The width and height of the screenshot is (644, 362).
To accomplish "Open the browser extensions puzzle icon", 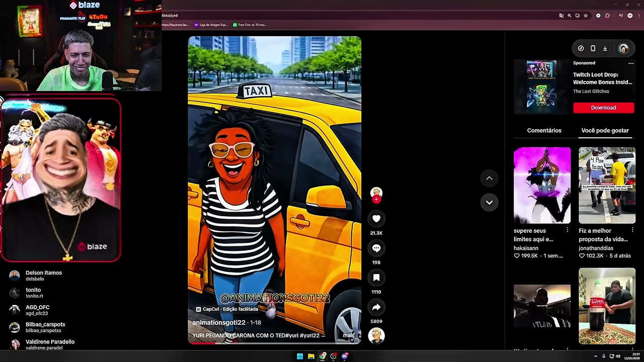I will pos(607,16).
